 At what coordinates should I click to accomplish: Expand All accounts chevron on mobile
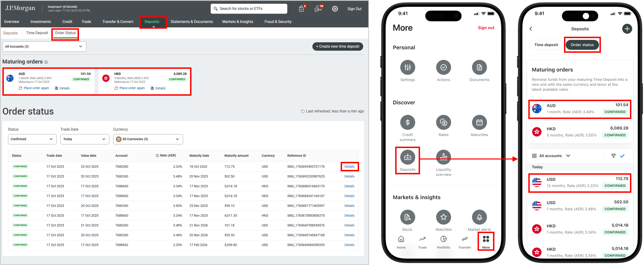(568, 156)
